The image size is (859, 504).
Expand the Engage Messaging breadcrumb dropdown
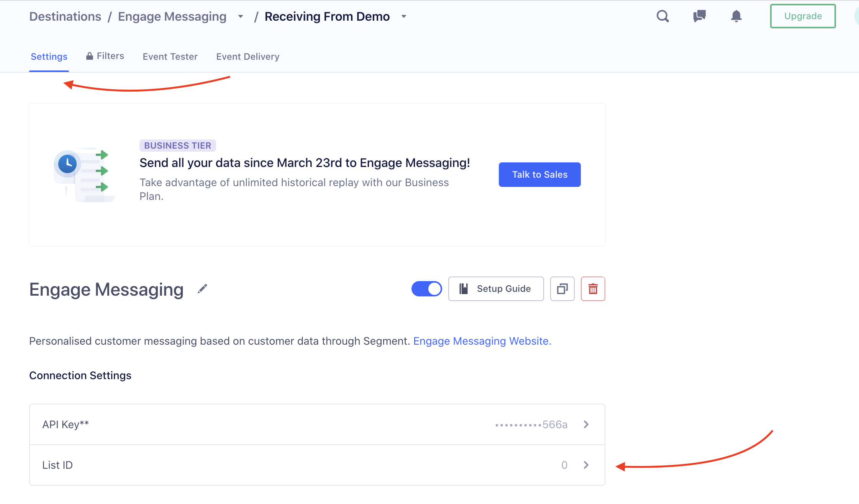pyautogui.click(x=241, y=16)
